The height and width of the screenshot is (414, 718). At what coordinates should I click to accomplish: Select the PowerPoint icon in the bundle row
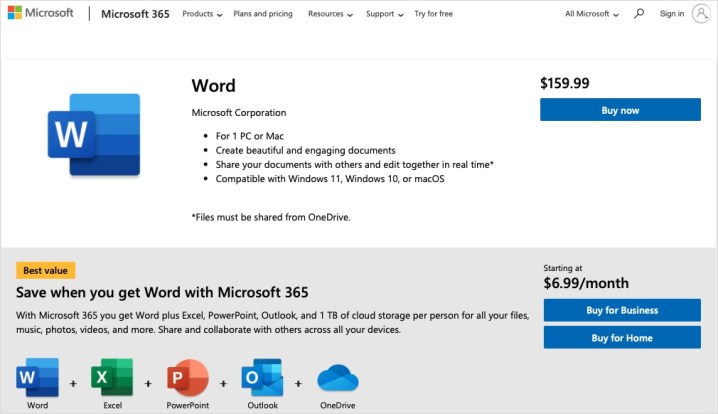(x=186, y=378)
